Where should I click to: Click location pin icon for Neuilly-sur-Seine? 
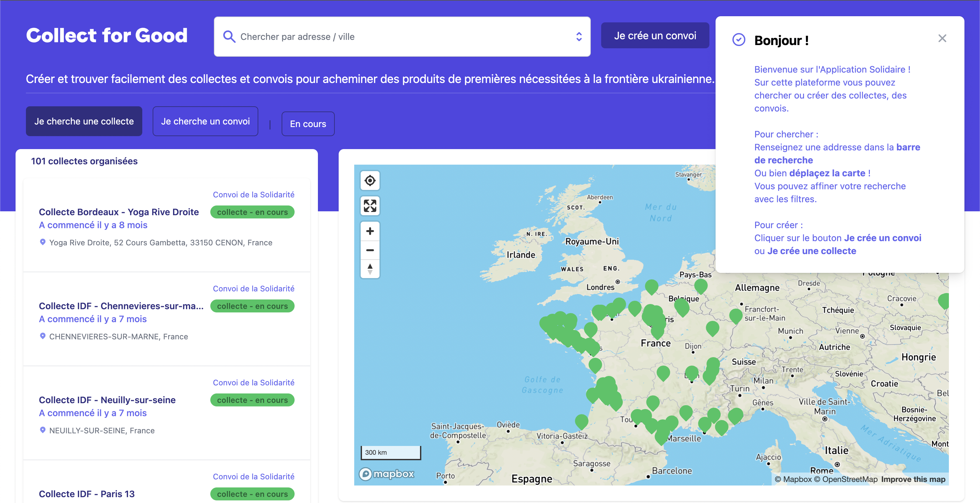pyautogui.click(x=42, y=430)
